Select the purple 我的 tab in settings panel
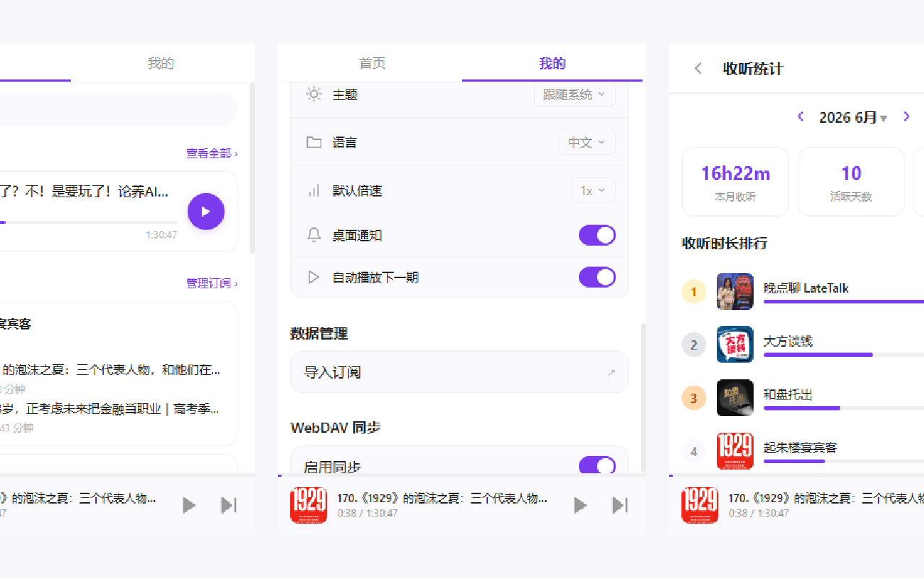The height and width of the screenshot is (578, 924). click(x=552, y=64)
